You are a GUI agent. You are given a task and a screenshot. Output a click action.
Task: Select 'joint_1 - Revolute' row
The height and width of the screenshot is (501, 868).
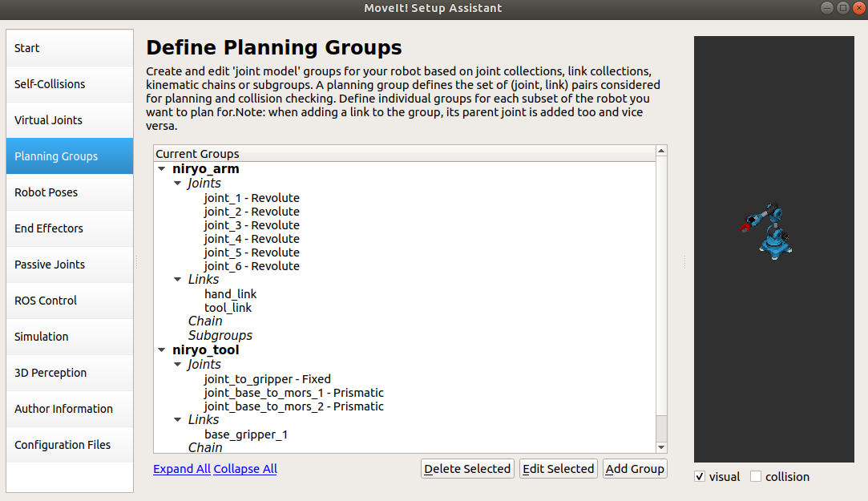pos(252,198)
